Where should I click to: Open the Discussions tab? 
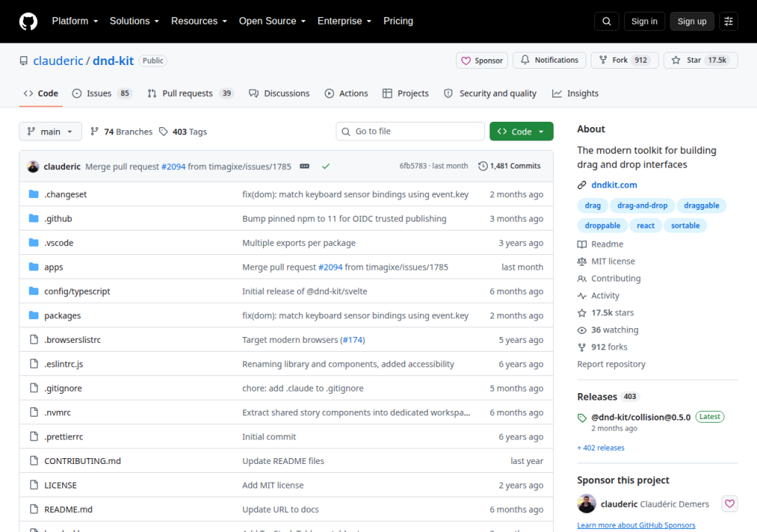(279, 93)
